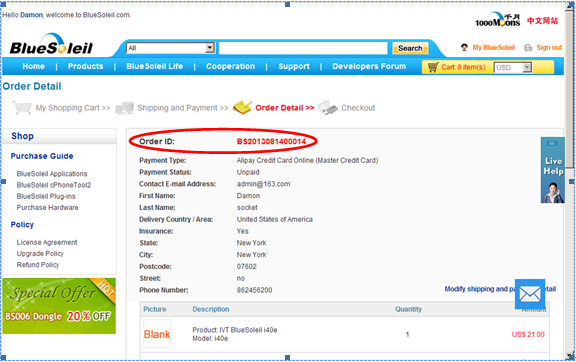Click Modify shipping and payment detail link

[x=500, y=289]
